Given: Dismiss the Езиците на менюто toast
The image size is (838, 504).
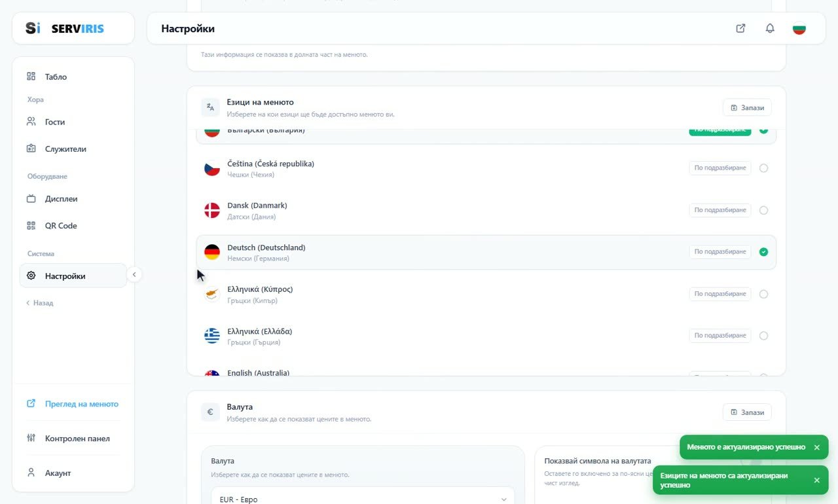Looking at the screenshot, I should (x=816, y=480).
